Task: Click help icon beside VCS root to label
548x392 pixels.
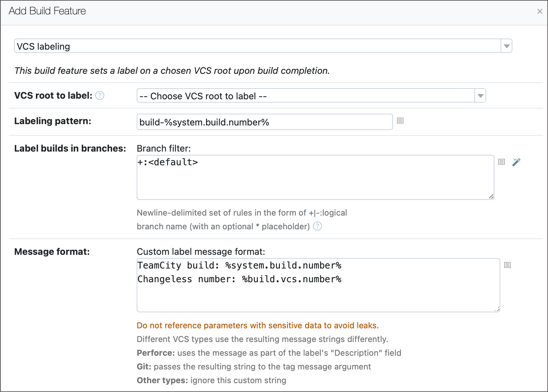Action: click(x=100, y=95)
